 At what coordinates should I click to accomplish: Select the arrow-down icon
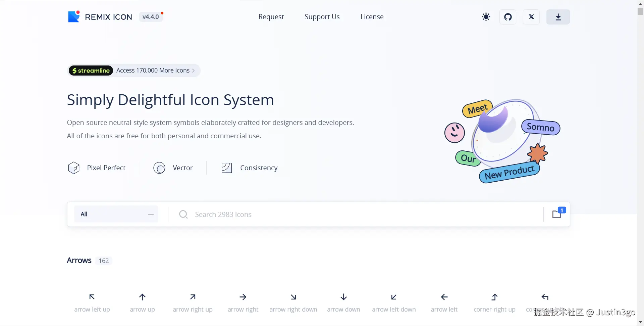click(344, 297)
